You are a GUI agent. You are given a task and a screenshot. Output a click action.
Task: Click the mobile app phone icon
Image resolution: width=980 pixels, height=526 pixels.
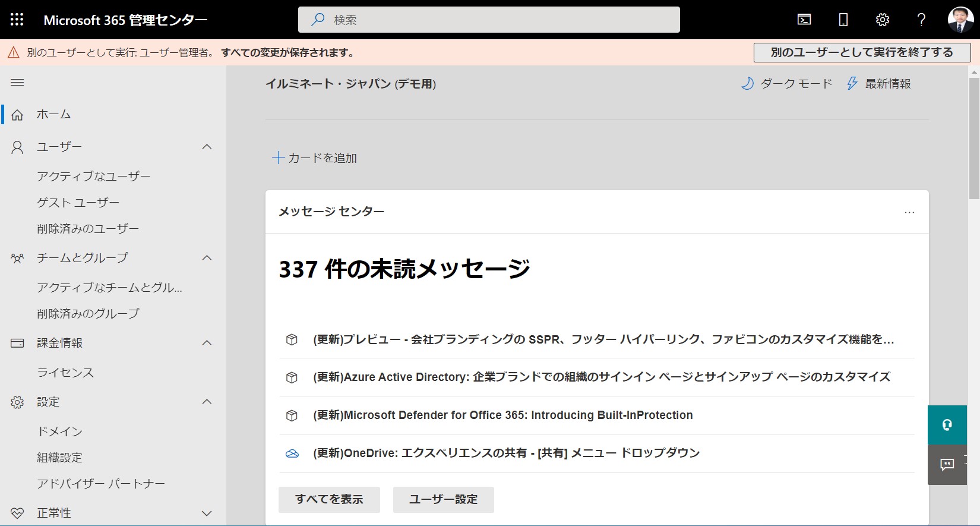click(843, 20)
